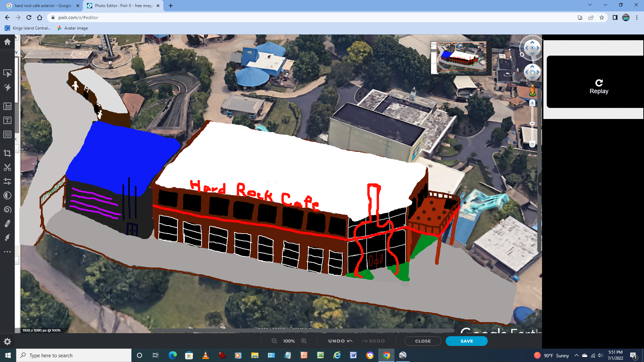
Task: Open Word from the taskbar
Action: [354, 355]
